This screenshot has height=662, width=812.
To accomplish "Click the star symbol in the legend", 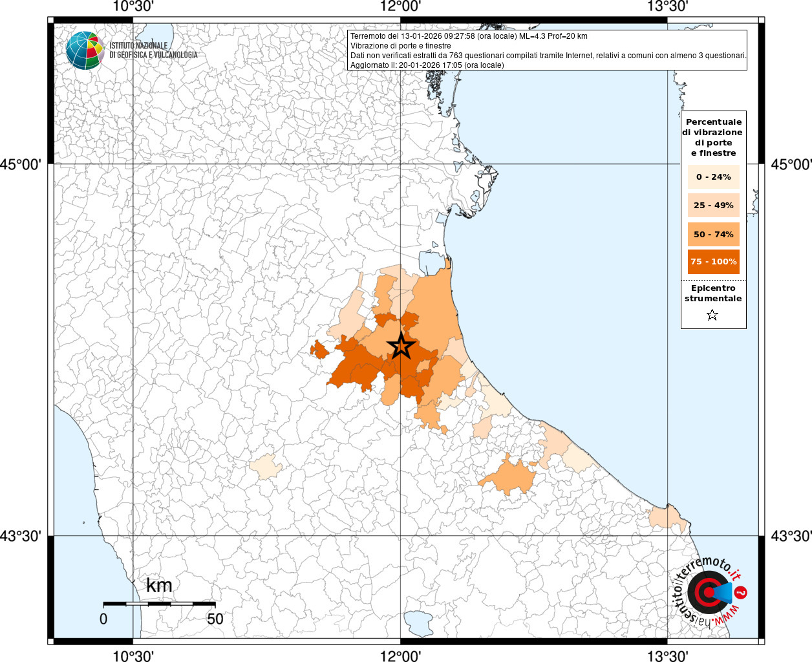I will coord(712,315).
